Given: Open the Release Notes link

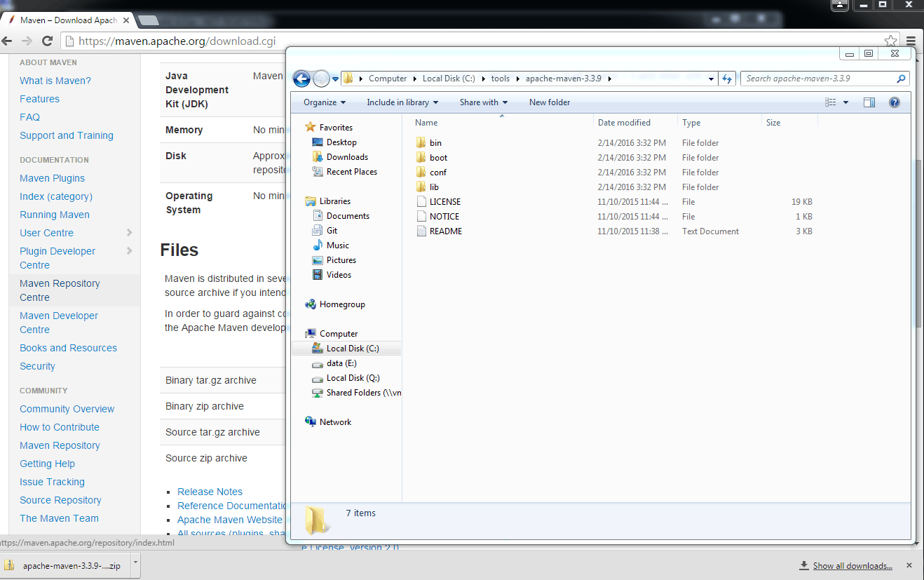Looking at the screenshot, I should pos(210,492).
